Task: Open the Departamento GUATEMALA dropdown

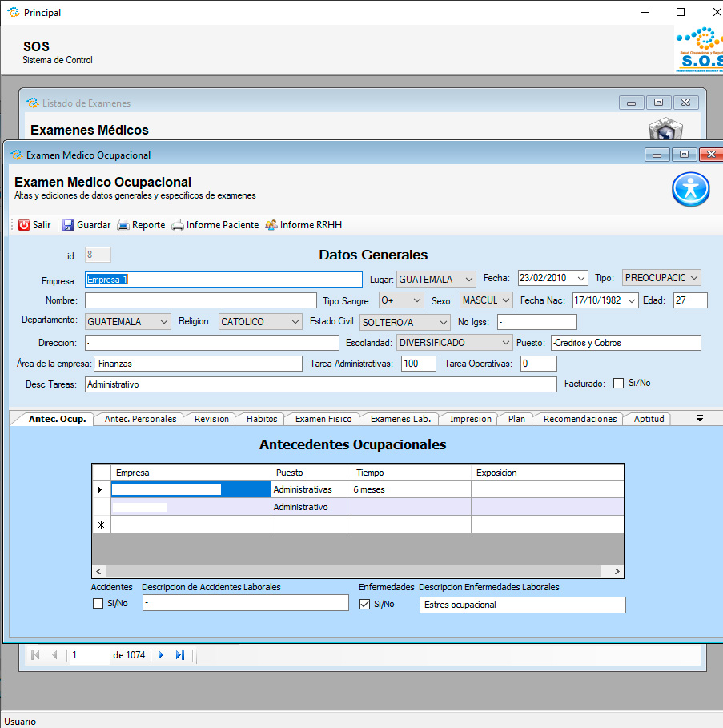Action: click(x=164, y=322)
